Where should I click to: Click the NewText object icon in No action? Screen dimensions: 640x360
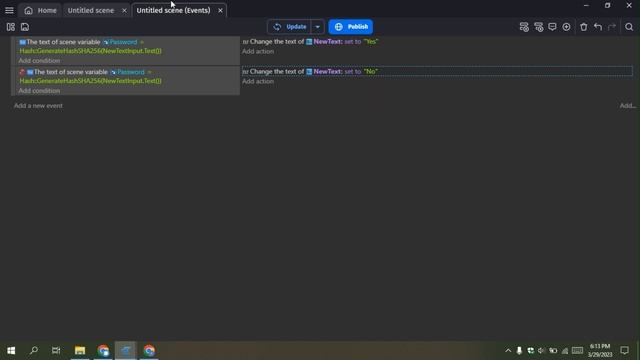309,72
